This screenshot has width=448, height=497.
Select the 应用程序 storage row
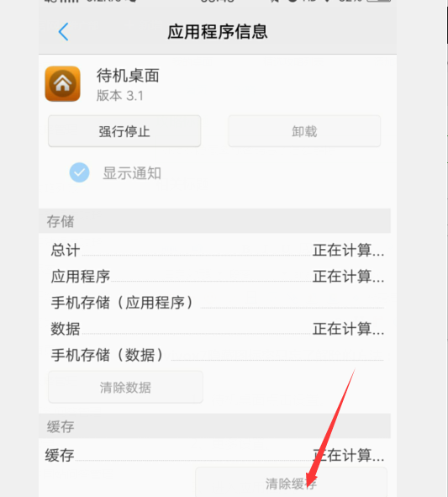(218, 277)
